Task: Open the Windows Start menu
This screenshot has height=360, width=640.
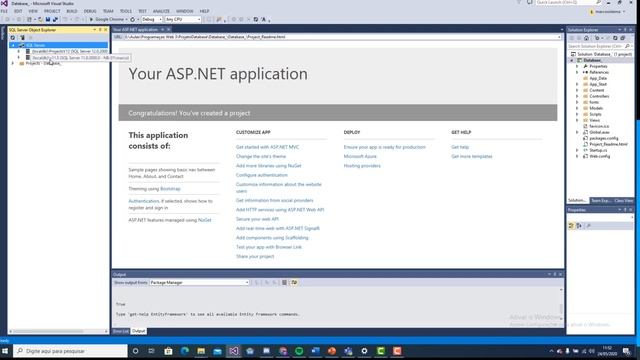Action: click(5, 351)
